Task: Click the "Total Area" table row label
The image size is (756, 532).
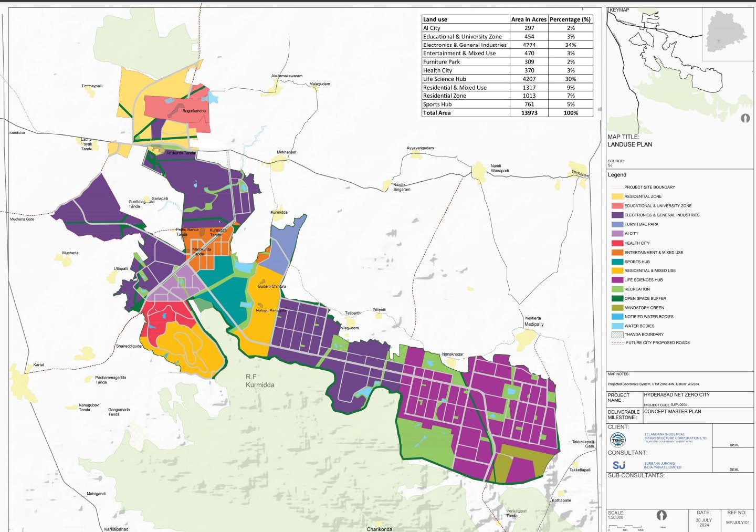Action: click(x=437, y=113)
